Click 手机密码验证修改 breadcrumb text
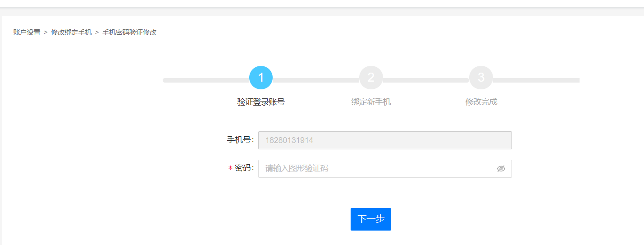Screen dimensions: 644x245 pos(129,32)
